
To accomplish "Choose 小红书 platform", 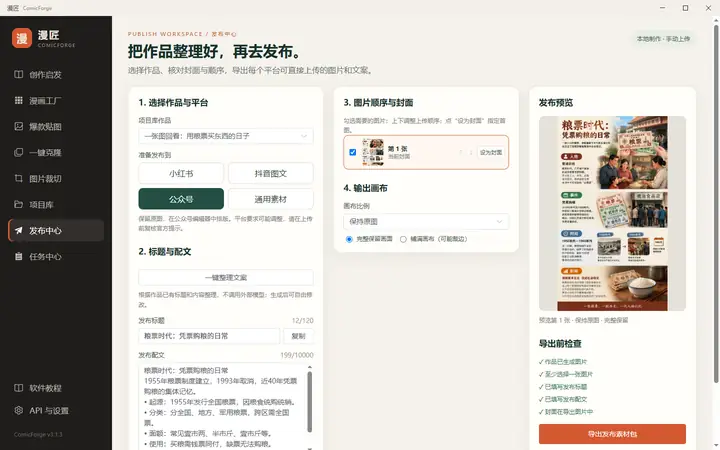I will (x=181, y=174).
